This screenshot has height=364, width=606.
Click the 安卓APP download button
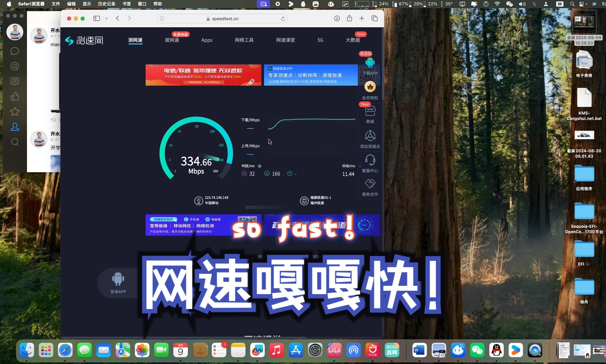coord(118,282)
